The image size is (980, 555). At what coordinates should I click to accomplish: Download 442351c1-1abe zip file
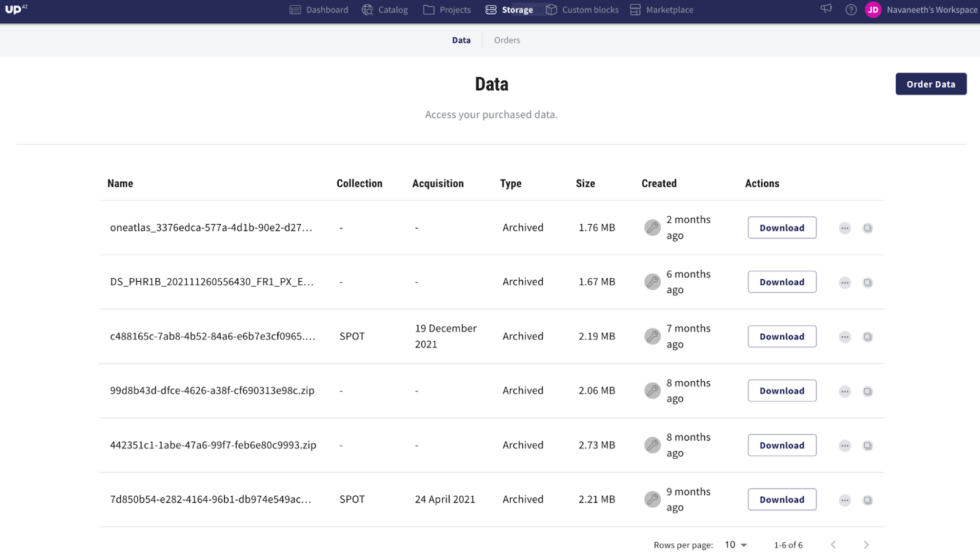point(782,445)
